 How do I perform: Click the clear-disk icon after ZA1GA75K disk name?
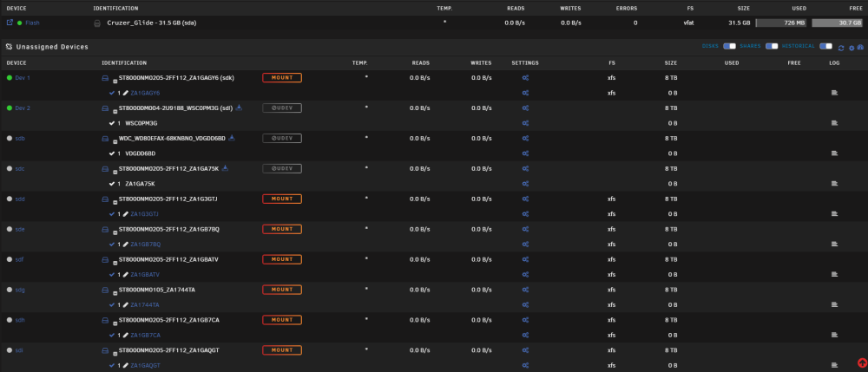(225, 168)
